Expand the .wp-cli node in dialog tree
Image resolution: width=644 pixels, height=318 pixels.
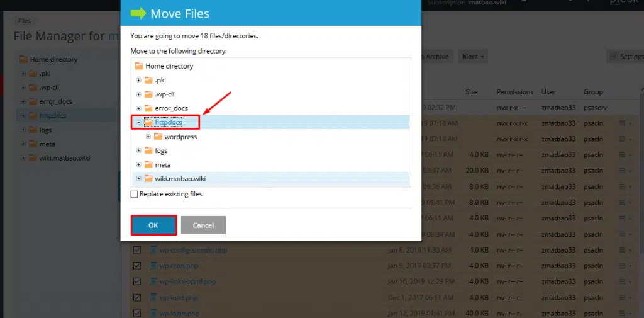coord(139,94)
